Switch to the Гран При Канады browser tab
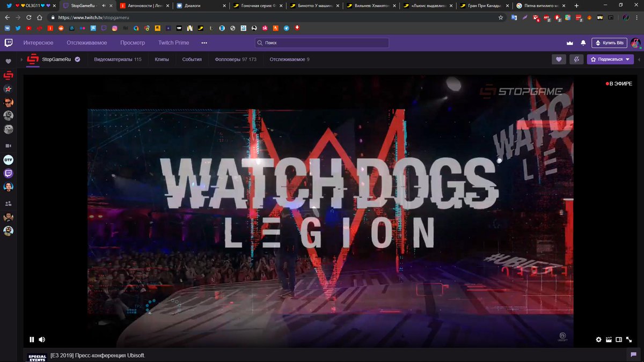The height and width of the screenshot is (362, 644). click(x=484, y=5)
